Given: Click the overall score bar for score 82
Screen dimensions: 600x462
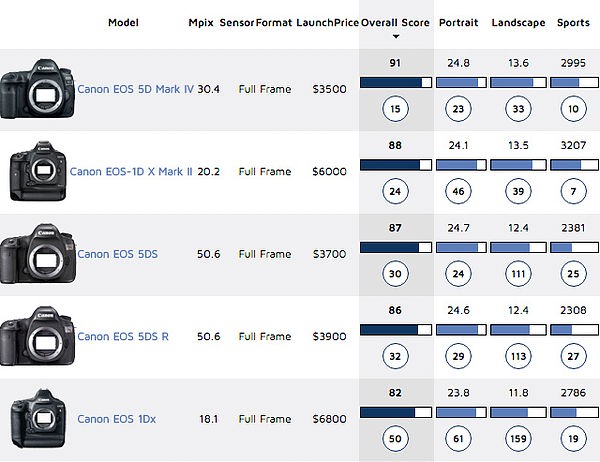Looking at the screenshot, I should (396, 412).
